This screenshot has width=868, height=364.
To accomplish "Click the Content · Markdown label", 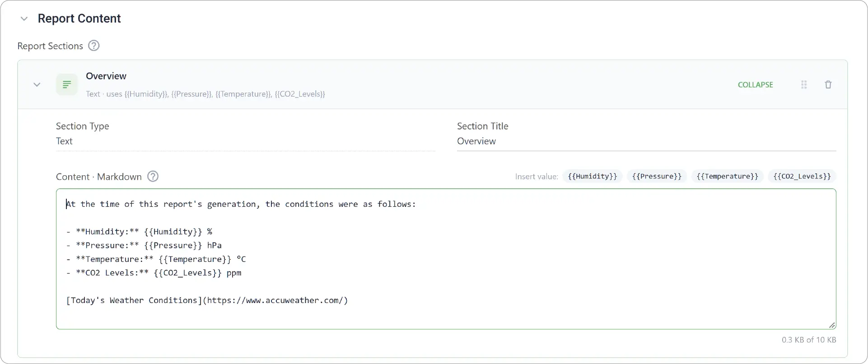I will click(x=99, y=177).
